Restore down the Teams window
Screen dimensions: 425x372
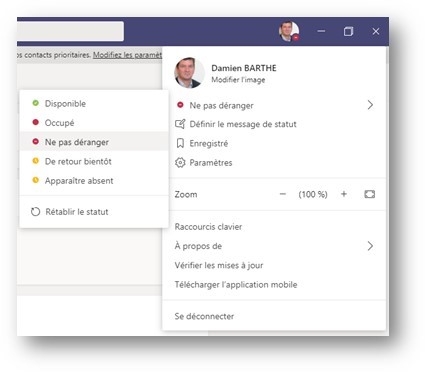tap(348, 31)
